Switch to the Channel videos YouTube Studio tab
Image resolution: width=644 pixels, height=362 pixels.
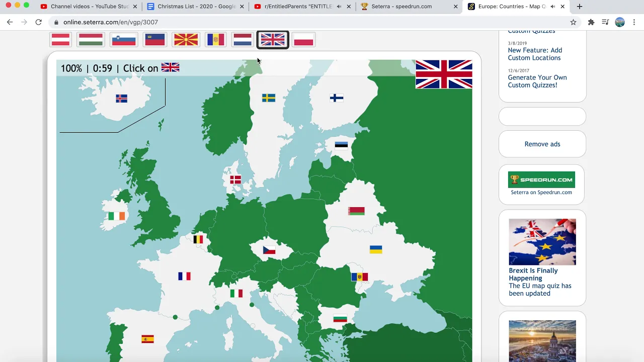click(x=84, y=7)
